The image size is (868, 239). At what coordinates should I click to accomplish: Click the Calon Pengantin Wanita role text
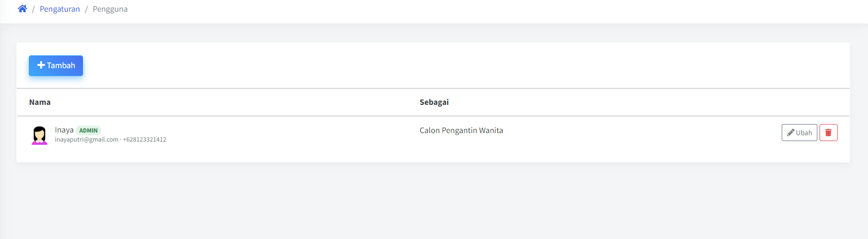point(461,130)
